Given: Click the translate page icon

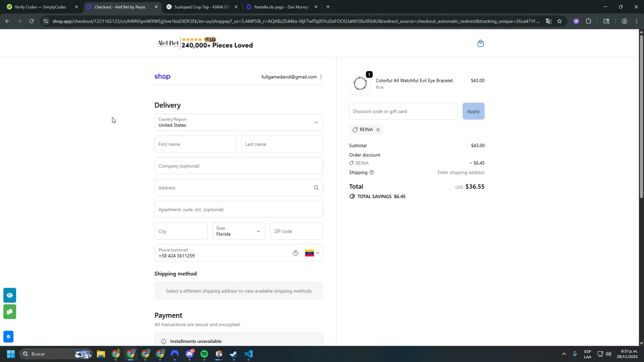Looking at the screenshot, I should coord(548,21).
